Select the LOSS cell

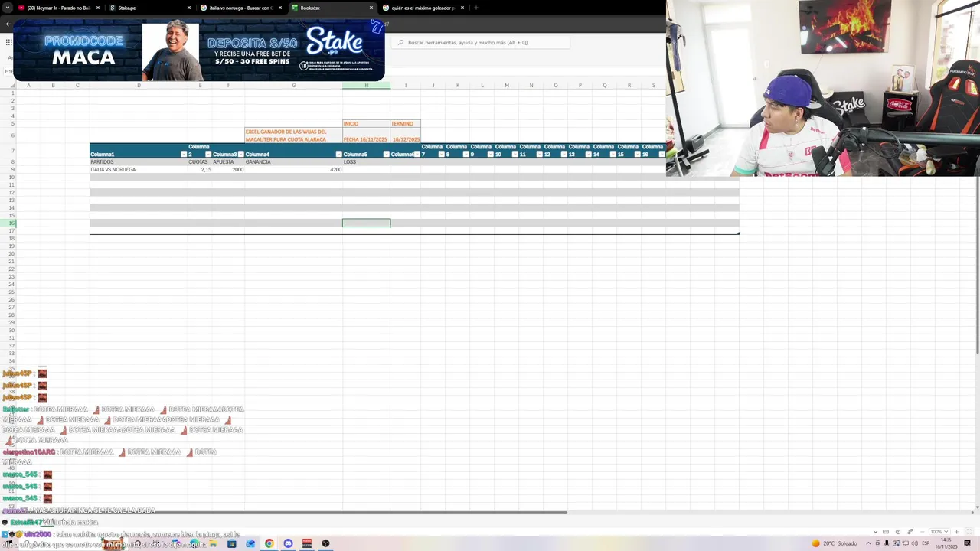tap(366, 162)
